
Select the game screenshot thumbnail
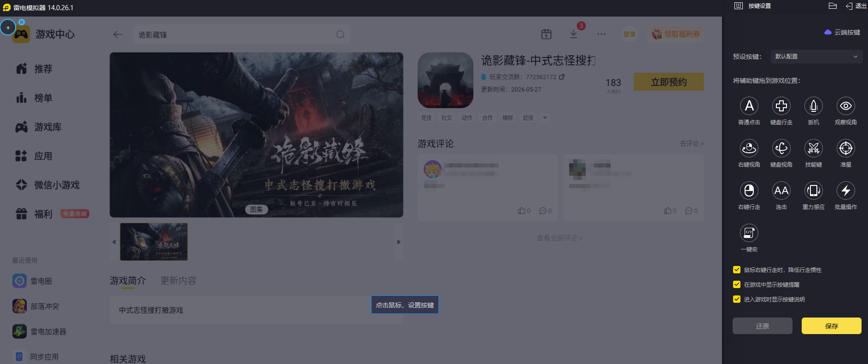[x=154, y=242]
